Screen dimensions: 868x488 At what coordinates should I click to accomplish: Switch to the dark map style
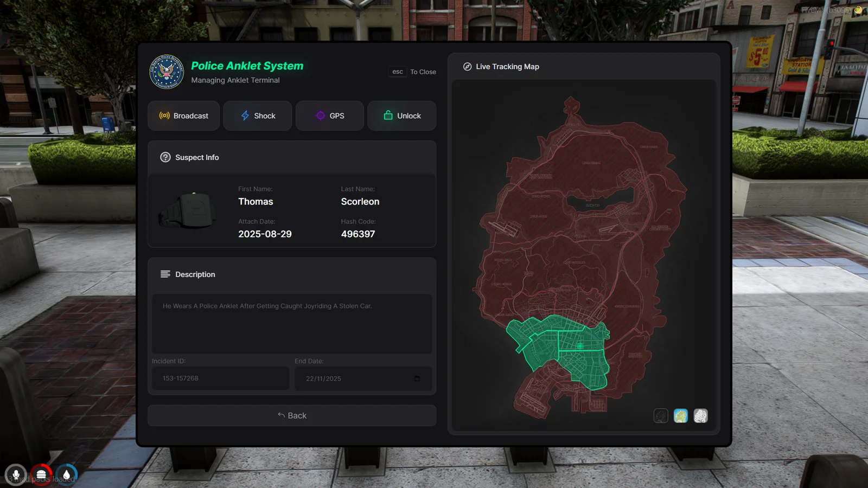pos(661,416)
